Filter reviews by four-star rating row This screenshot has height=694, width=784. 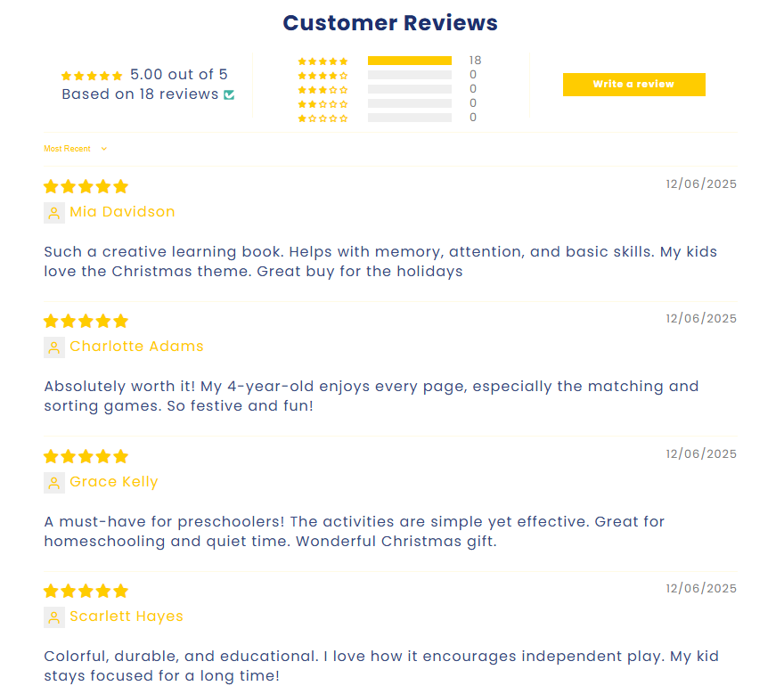coord(323,76)
